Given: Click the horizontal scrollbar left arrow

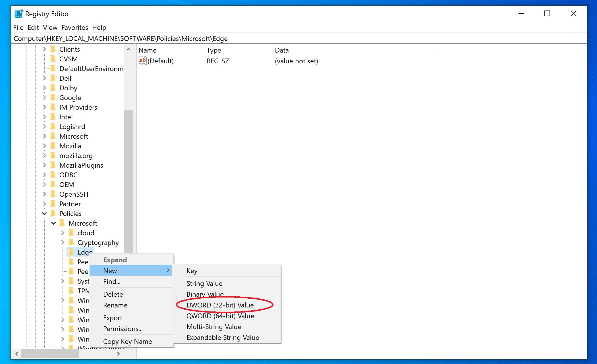Looking at the screenshot, I should click(16, 354).
